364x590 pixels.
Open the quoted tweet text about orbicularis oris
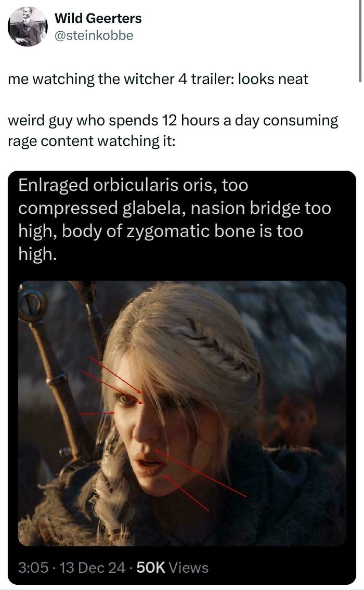[175, 220]
